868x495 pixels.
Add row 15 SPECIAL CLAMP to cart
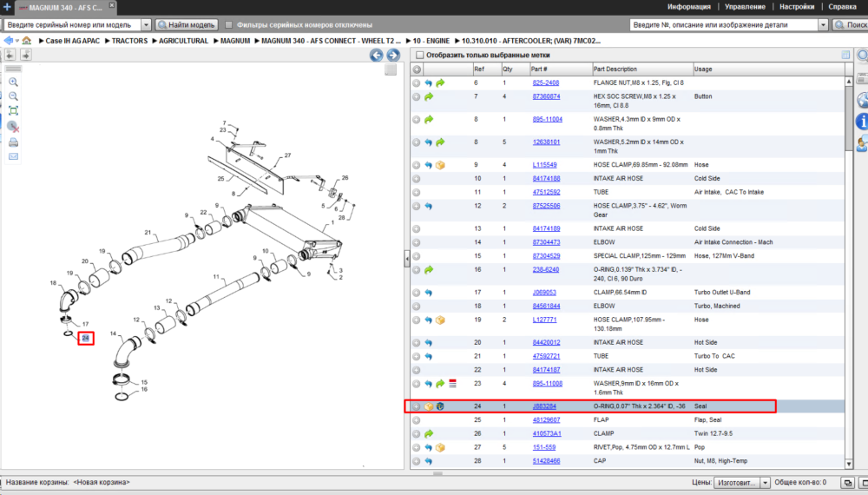click(417, 256)
